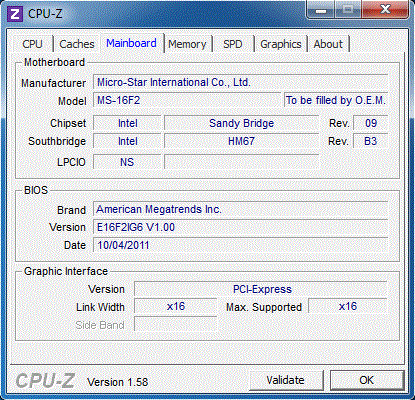415x400 pixels.
Task: Select the Mainboard tab
Action: tap(131, 43)
